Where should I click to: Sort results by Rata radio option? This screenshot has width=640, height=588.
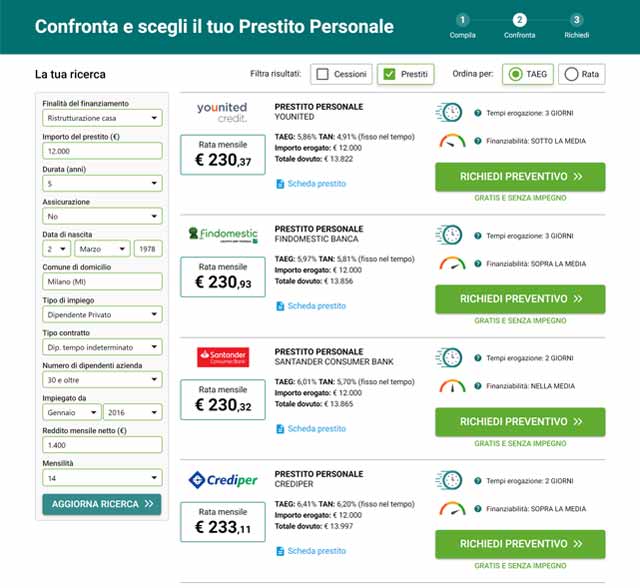click(x=570, y=74)
